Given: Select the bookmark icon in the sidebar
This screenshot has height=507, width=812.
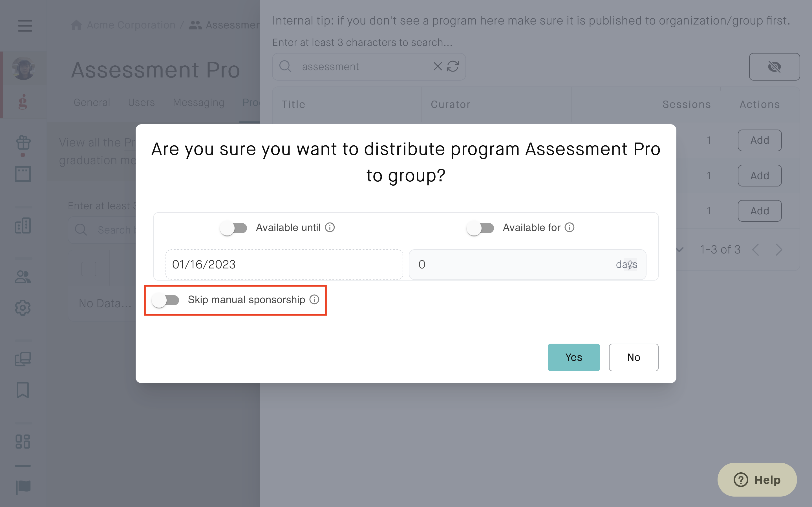Looking at the screenshot, I should [23, 390].
